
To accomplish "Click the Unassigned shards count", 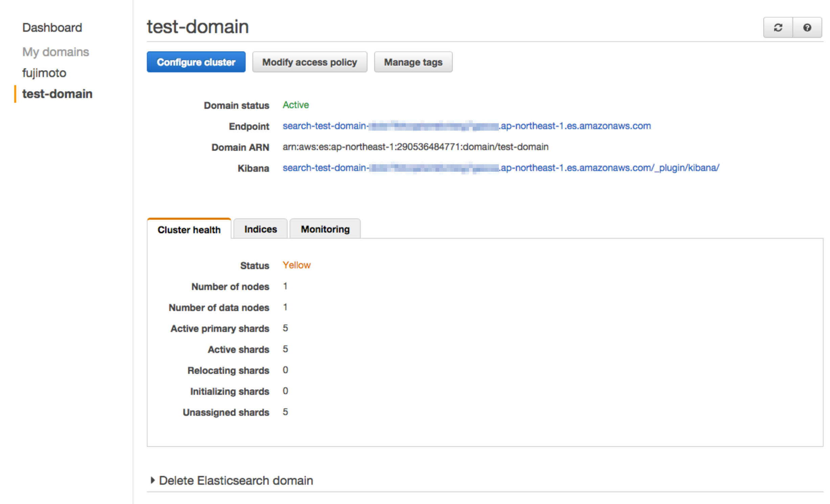I will [x=285, y=412].
